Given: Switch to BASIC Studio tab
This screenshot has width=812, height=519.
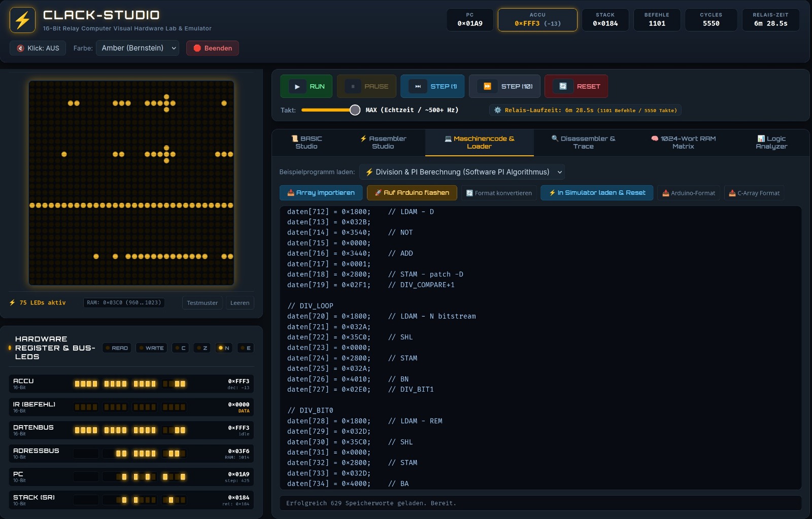Looking at the screenshot, I should click(307, 143).
